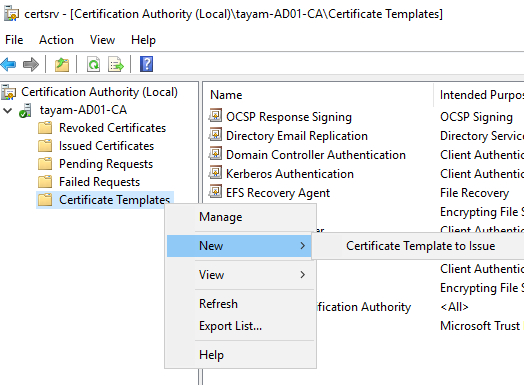Collapse the tayam-AD01-CA tree node
Viewport: 524px width, 385px height.
(7, 111)
